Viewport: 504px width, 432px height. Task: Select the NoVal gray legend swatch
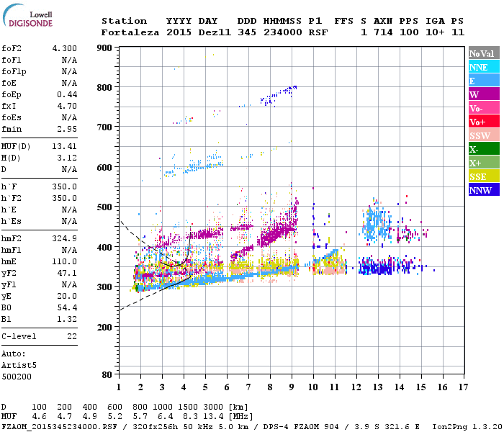coord(484,53)
